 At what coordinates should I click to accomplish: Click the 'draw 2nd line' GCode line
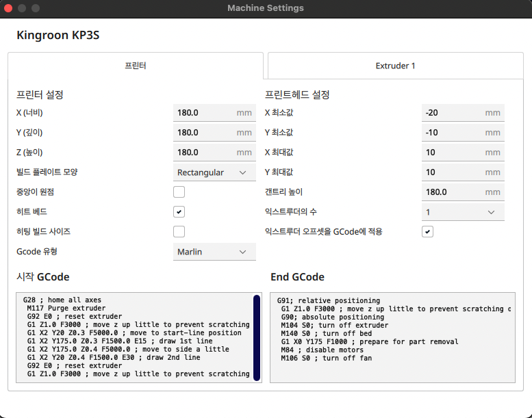click(x=114, y=357)
